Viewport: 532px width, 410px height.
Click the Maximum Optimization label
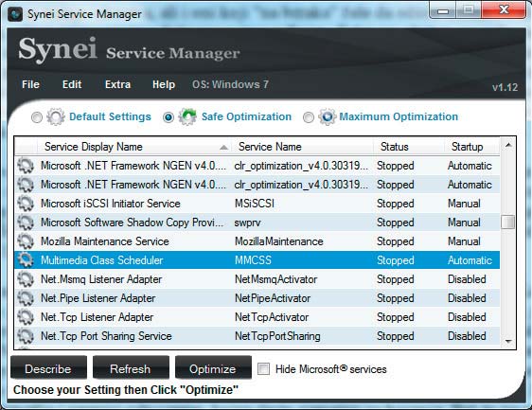[x=399, y=116]
